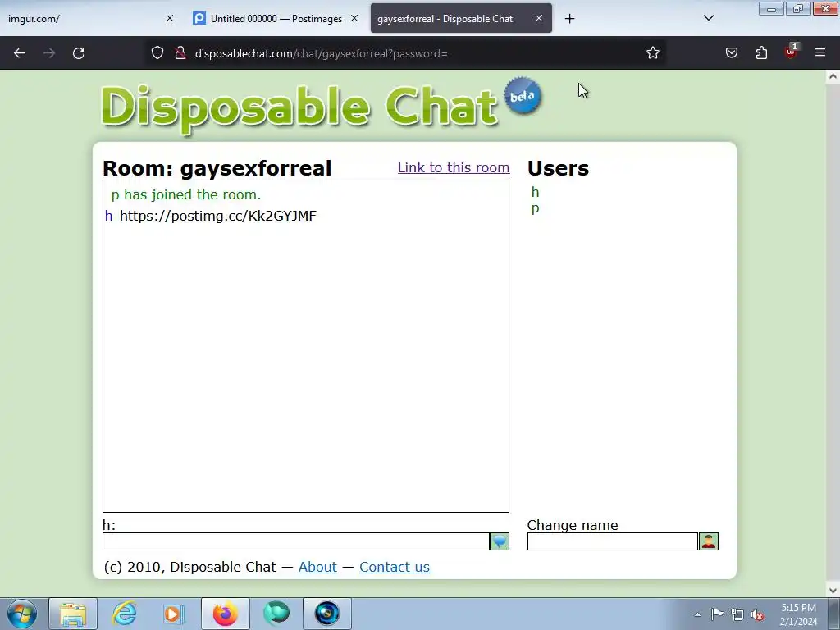Close the Disposable Chat tab
Screen dimensions: 840x630
tap(539, 18)
